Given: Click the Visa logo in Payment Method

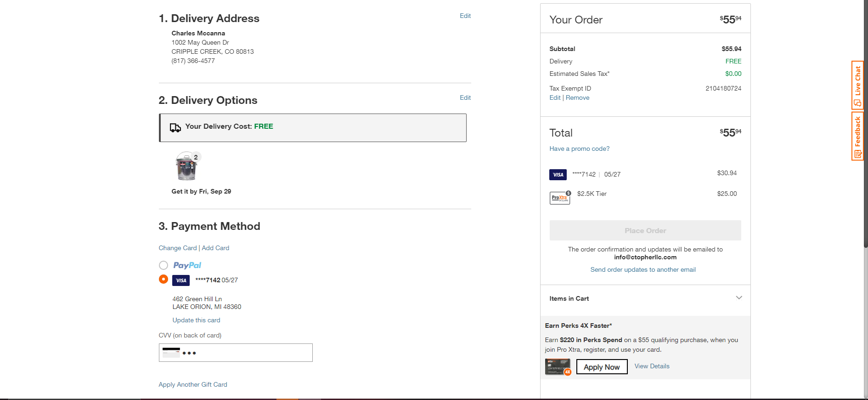Looking at the screenshot, I should (x=181, y=280).
